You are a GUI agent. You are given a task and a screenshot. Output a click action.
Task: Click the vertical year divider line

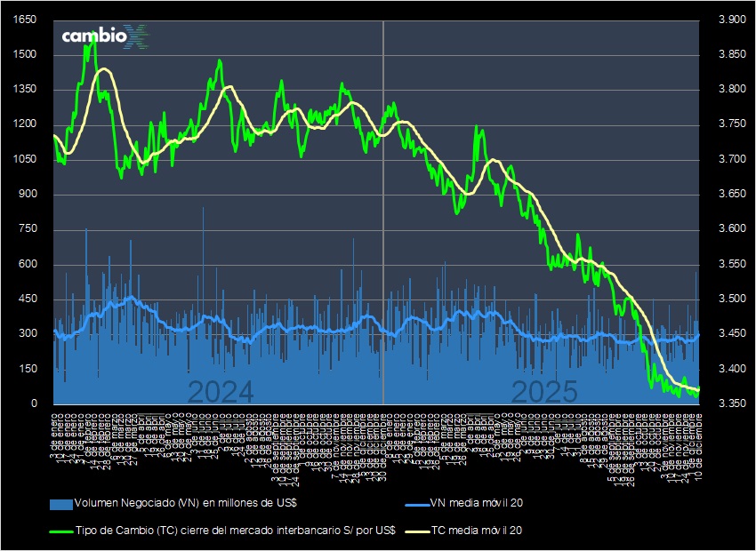[382, 222]
